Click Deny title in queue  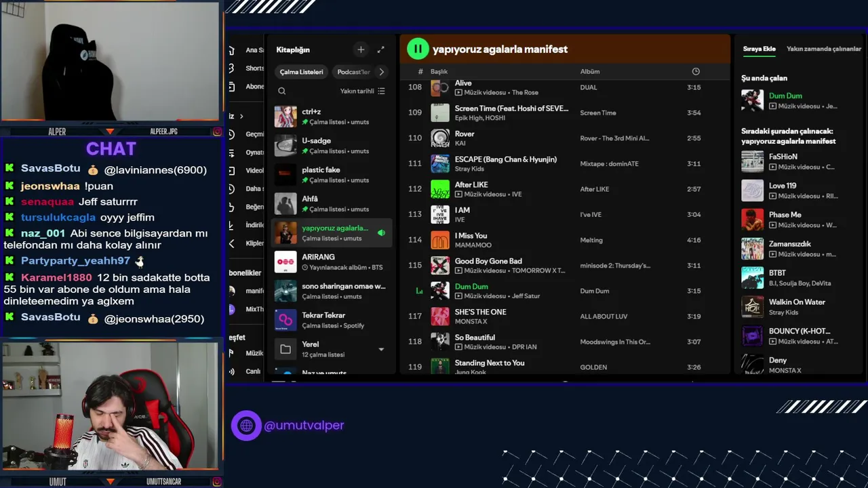click(778, 361)
